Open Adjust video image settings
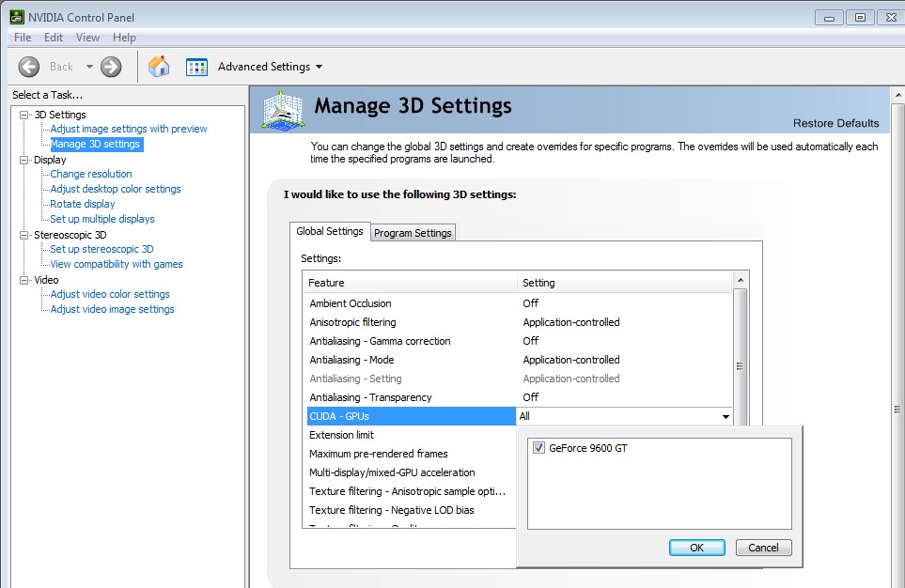 112,309
